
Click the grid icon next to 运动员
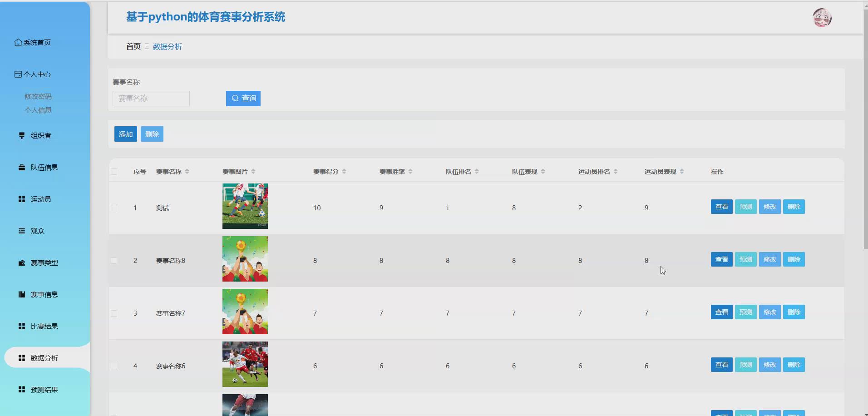coord(22,199)
